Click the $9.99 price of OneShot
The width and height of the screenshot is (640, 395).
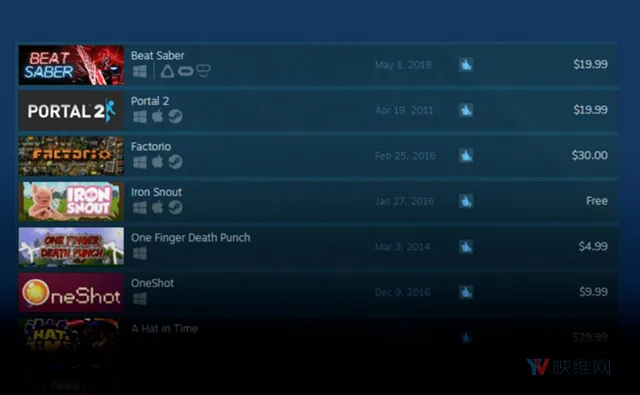(x=593, y=292)
